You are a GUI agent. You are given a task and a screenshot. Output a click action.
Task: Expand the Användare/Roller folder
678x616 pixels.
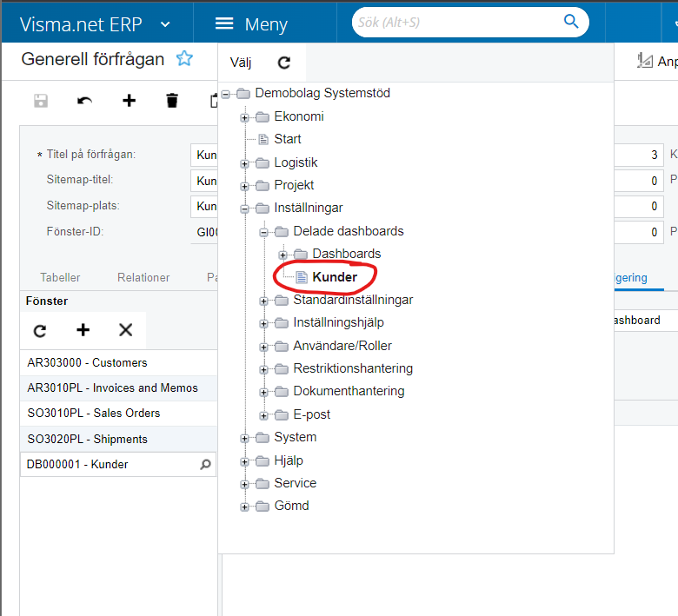(263, 347)
